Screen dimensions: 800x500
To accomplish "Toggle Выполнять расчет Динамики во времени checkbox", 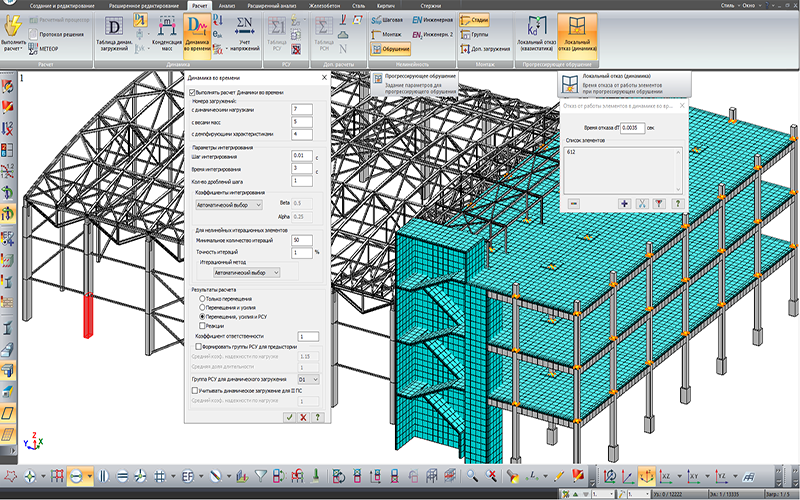I will click(x=194, y=92).
